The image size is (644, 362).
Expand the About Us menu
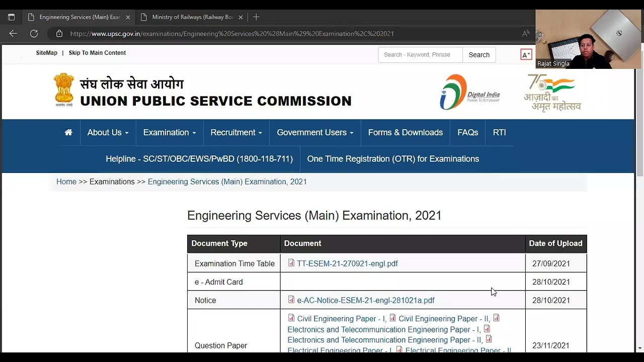click(108, 132)
